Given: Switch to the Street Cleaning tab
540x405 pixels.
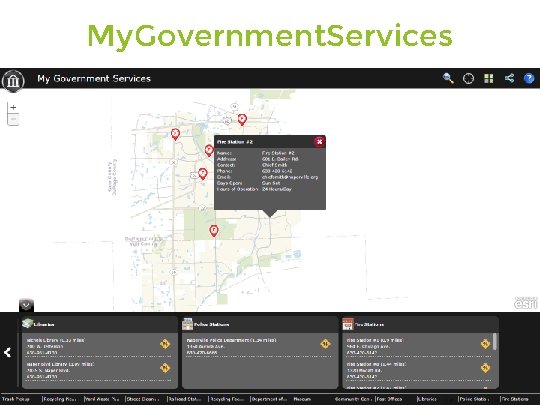Looking at the screenshot, I should click(142, 399).
